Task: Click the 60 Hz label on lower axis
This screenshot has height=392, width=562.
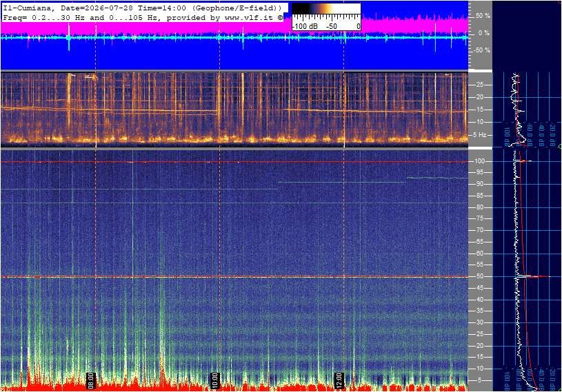Action: (480, 254)
